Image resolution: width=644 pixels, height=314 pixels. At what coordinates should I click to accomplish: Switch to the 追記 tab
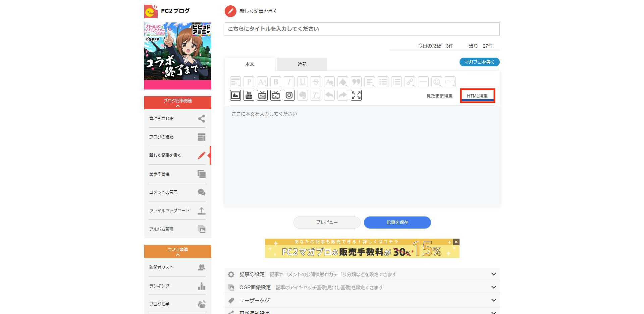(302, 64)
